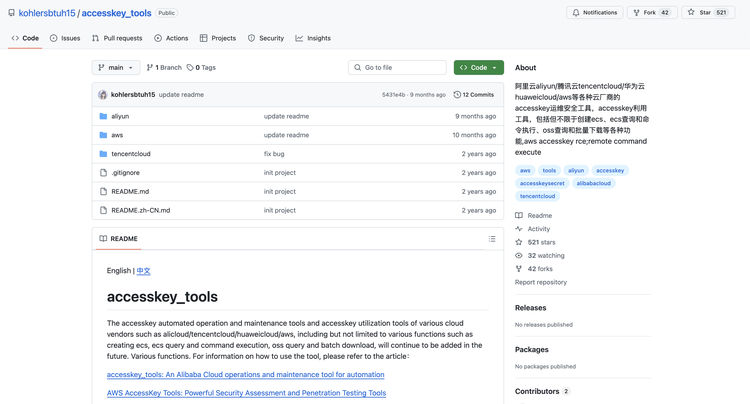Click the .gitignore file icon
Viewport: 750px width, 404px height.
click(x=103, y=173)
